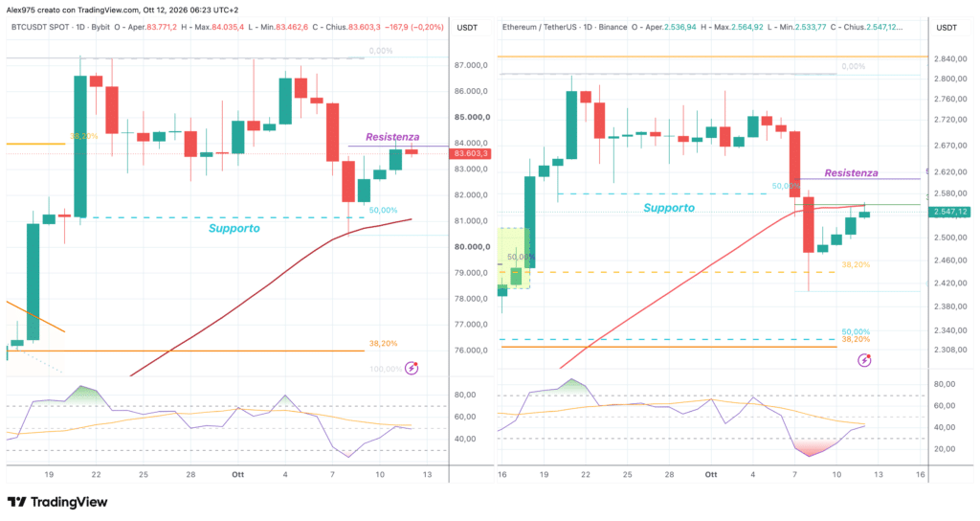Click the 2.500,00 price axis label
980x521 pixels.
[950, 238]
